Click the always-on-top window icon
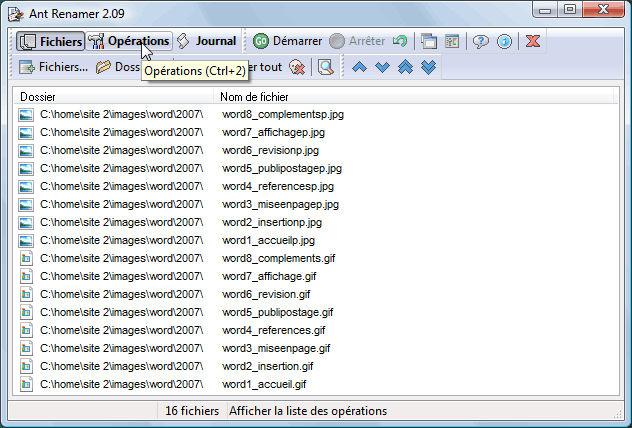 [429, 41]
